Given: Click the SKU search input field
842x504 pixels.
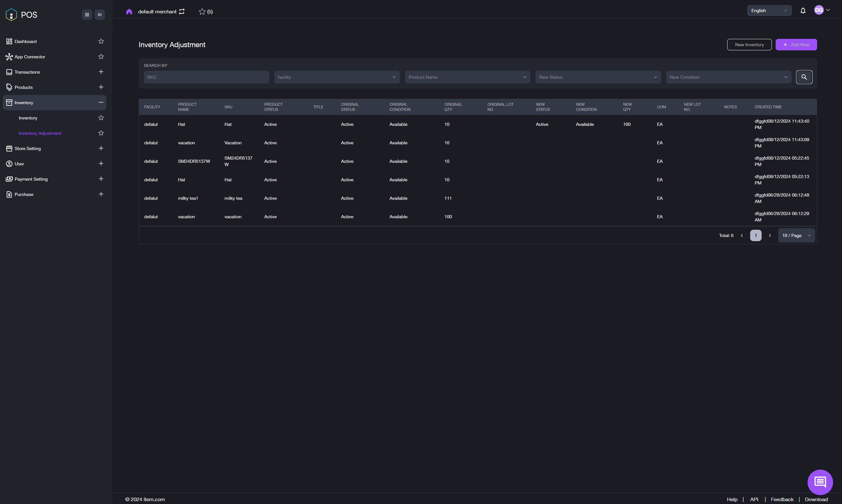Looking at the screenshot, I should [206, 77].
